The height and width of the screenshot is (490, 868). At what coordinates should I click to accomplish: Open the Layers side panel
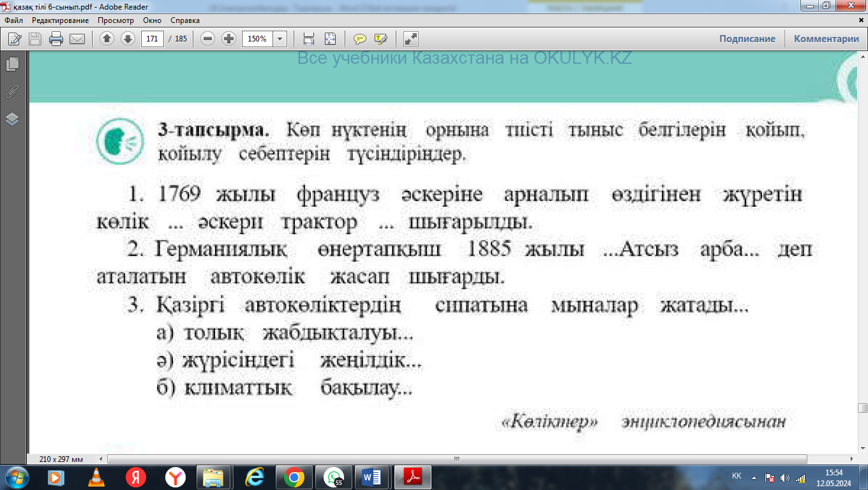pyautogui.click(x=12, y=119)
